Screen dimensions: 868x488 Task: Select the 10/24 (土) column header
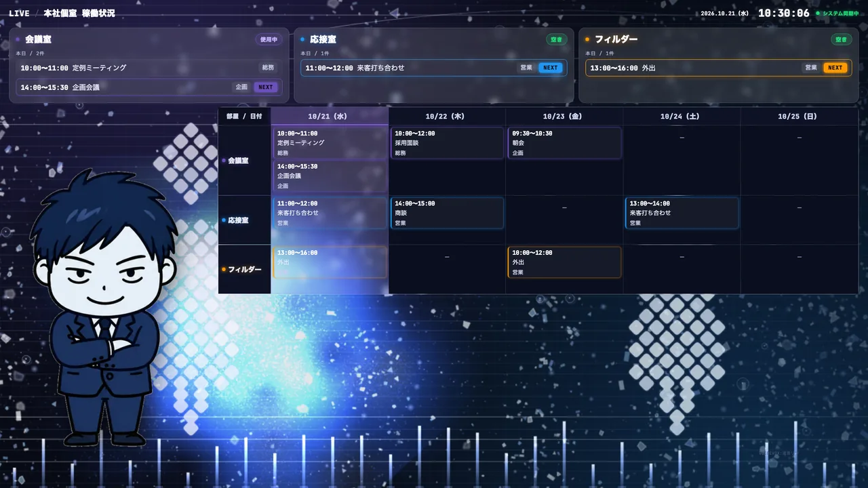(x=682, y=117)
